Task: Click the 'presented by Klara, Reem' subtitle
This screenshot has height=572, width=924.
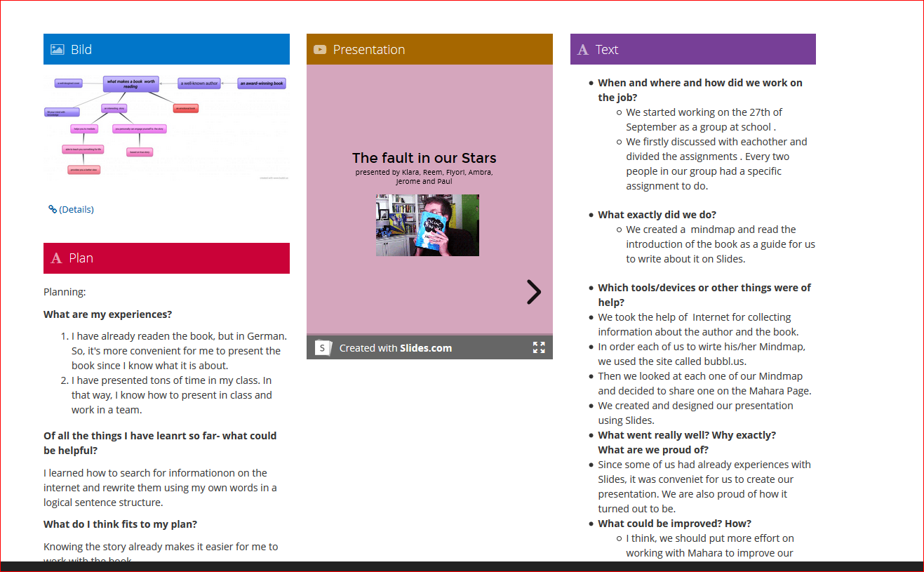Action: click(424, 176)
